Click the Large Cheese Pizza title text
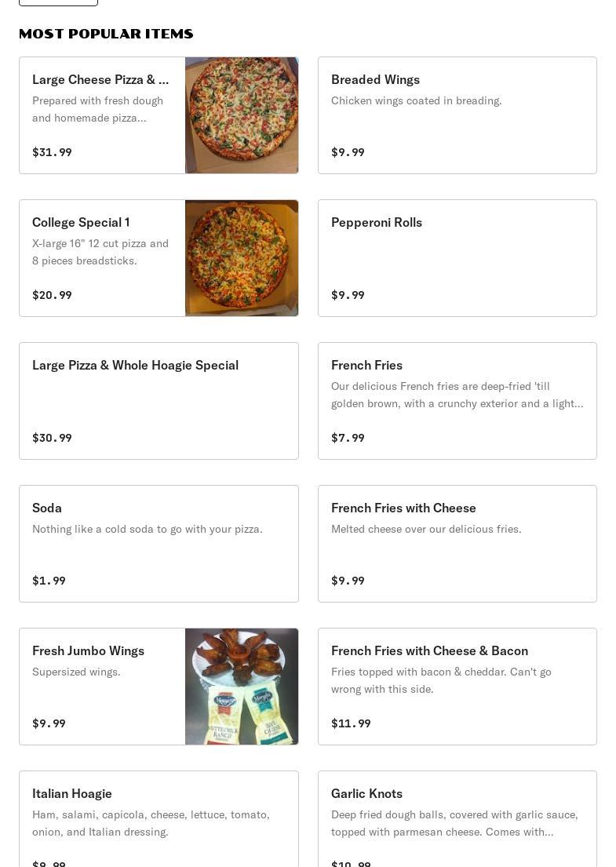The height and width of the screenshot is (867, 616). (x=100, y=79)
